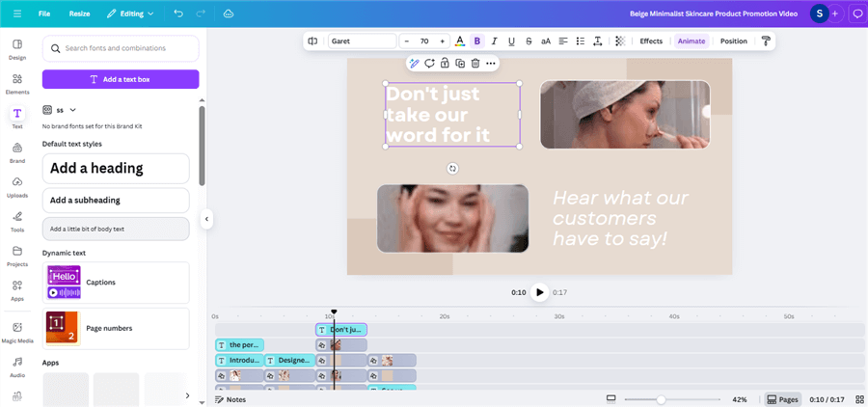
Task: Increase font size with plus button
Action: pyautogui.click(x=442, y=41)
